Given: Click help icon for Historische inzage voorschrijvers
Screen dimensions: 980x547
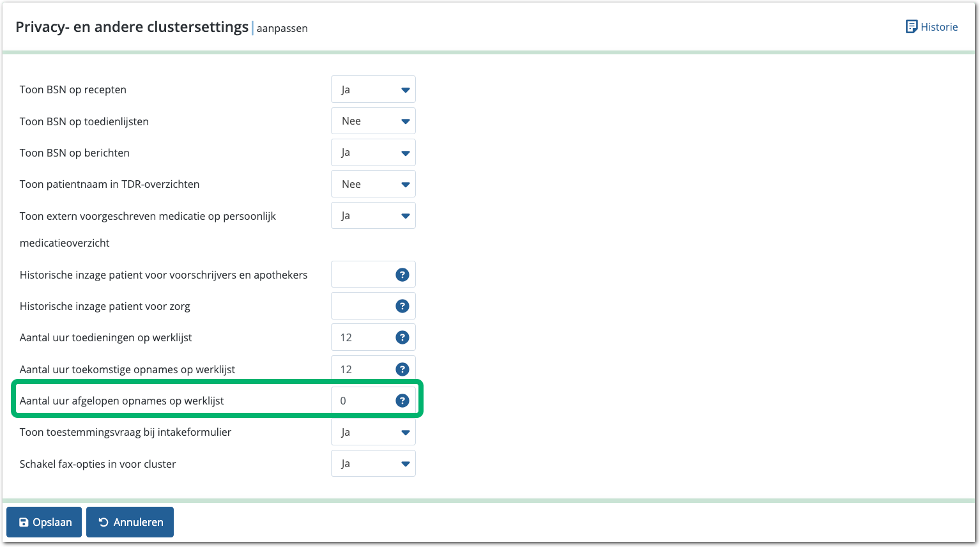Looking at the screenshot, I should point(402,275).
